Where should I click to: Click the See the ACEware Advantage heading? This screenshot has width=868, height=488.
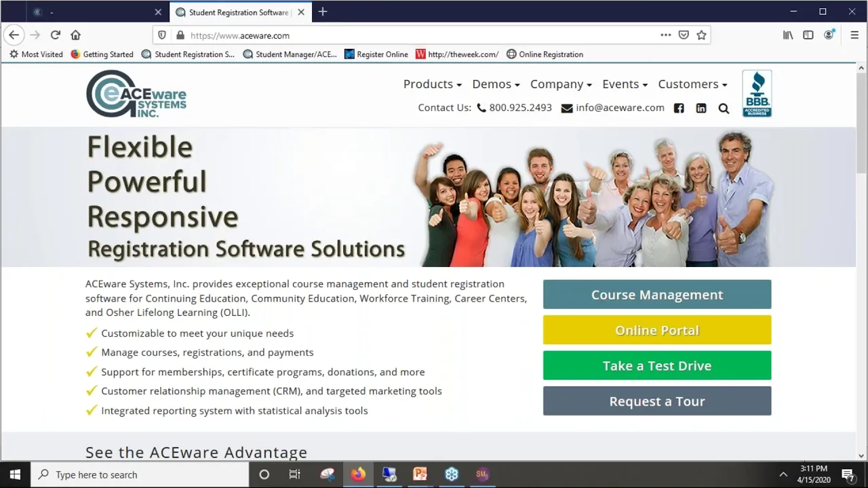196,452
